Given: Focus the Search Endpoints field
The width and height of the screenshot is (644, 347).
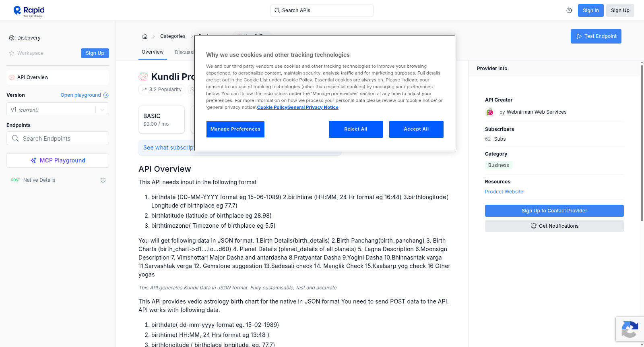Looking at the screenshot, I should click(x=58, y=138).
